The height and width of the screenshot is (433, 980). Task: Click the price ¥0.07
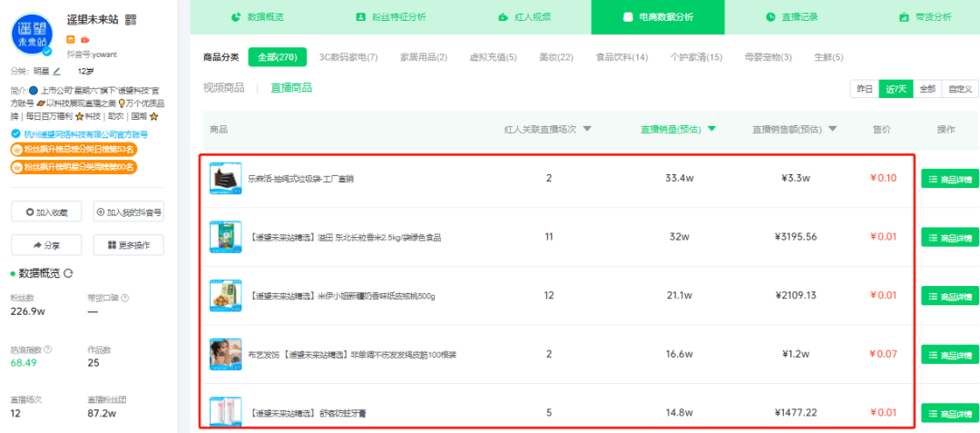(883, 354)
